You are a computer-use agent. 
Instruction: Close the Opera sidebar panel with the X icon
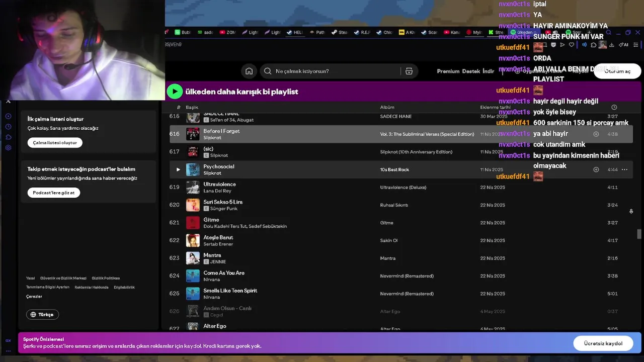pyautogui.click(x=8, y=102)
